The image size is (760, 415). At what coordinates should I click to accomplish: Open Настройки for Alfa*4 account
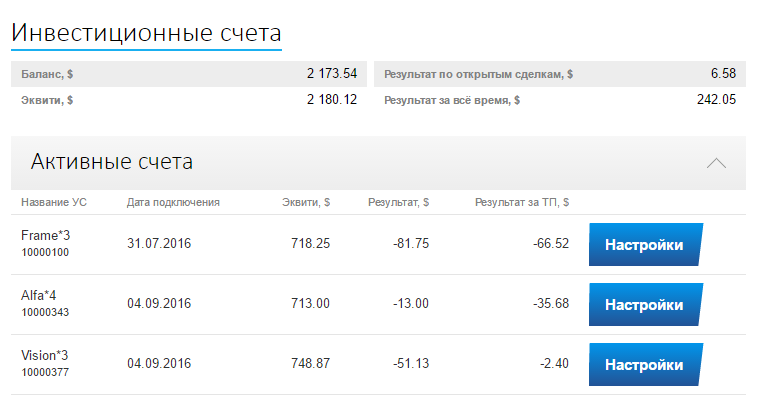click(644, 305)
